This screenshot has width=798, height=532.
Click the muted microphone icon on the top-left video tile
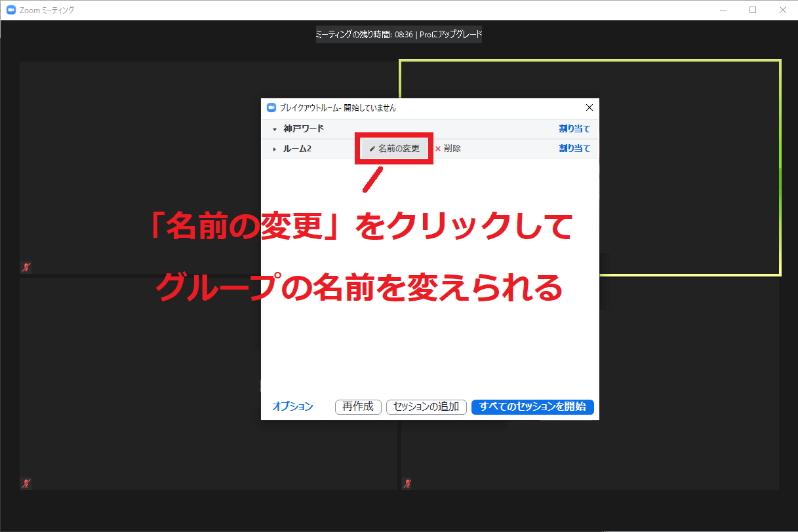tap(26, 267)
